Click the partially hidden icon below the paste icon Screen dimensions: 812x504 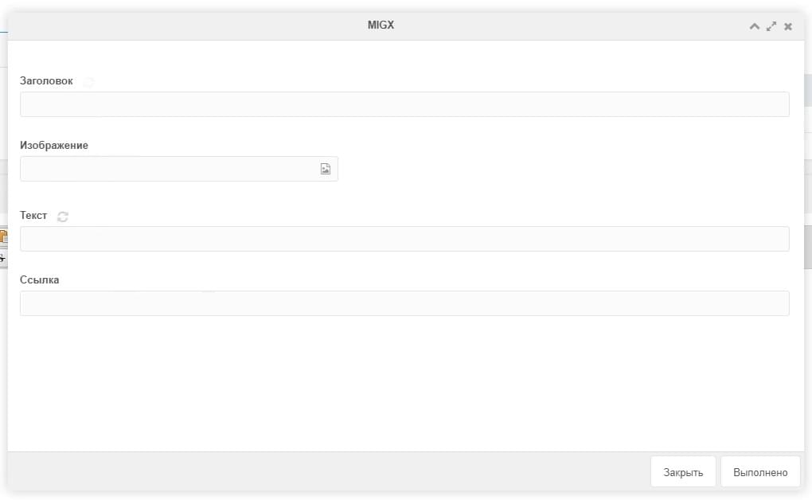pyautogui.click(x=3, y=257)
